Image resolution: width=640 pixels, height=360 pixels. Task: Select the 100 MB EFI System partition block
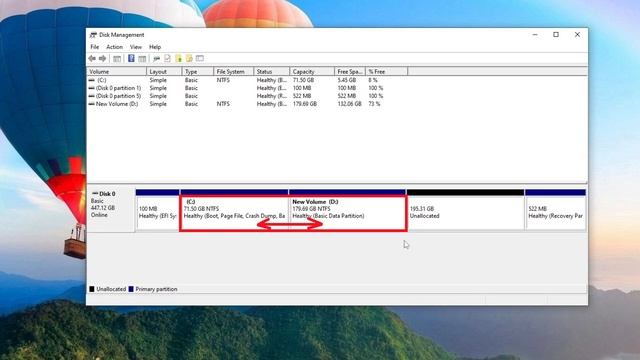[x=158, y=209]
